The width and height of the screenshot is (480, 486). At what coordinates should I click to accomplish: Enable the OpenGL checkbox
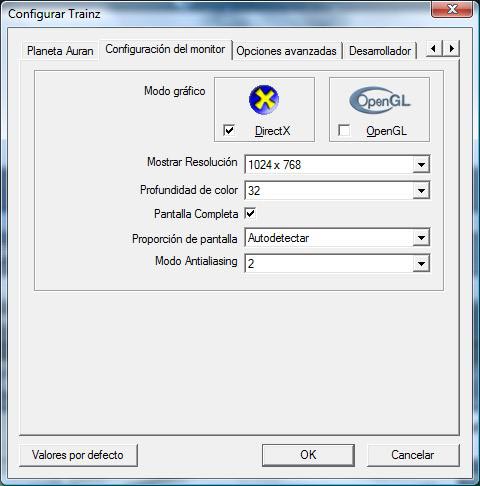(344, 130)
